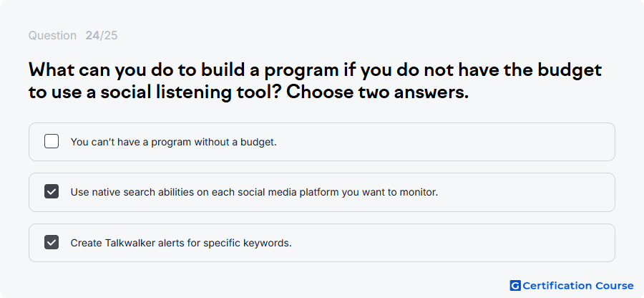Click the empty area of the first answer card
Screen dimensions: 644x298
[x=446, y=142]
